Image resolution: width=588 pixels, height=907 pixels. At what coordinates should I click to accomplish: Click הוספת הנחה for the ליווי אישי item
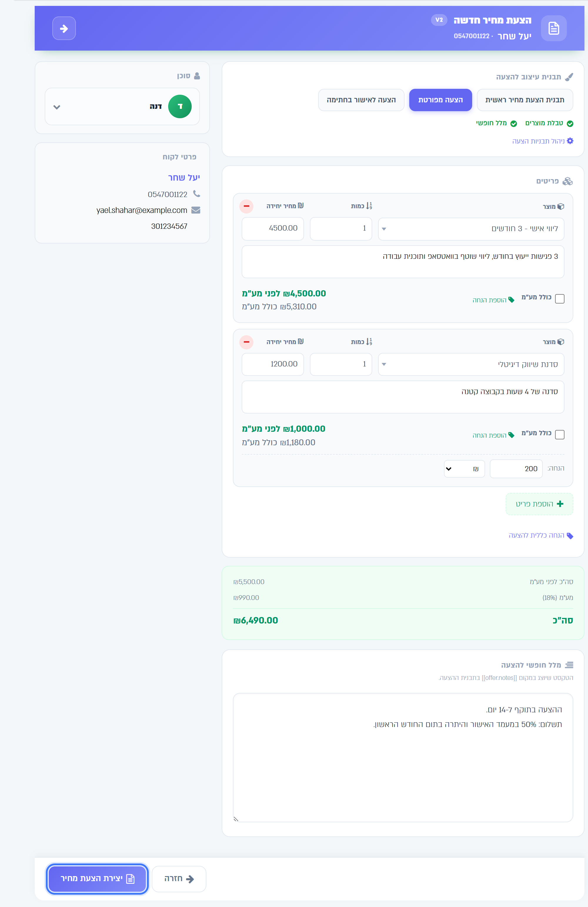494,300
